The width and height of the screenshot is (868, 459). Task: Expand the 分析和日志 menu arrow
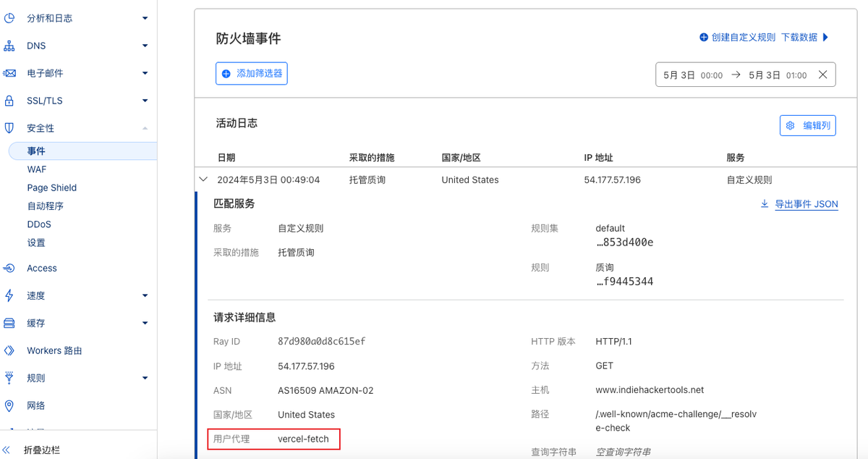145,18
